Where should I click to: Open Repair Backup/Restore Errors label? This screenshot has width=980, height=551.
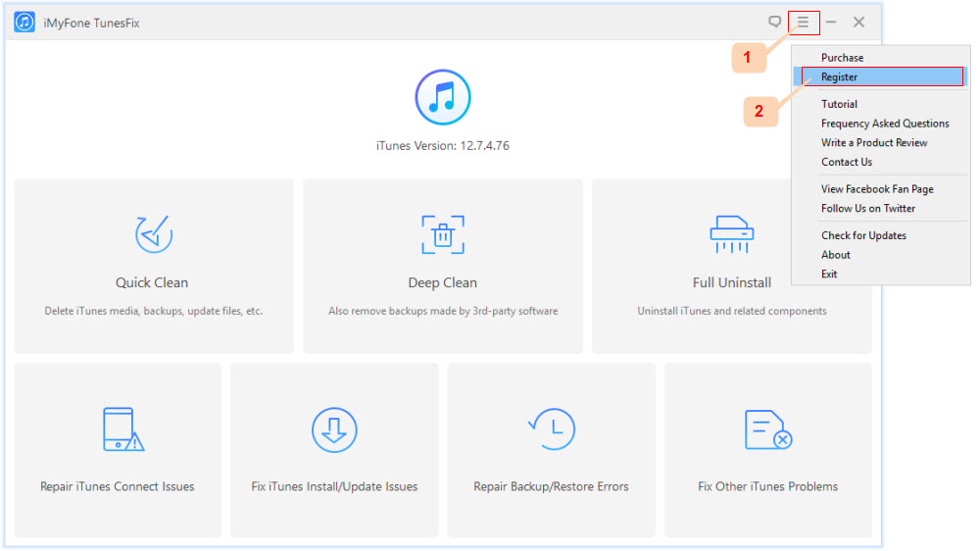click(x=551, y=486)
